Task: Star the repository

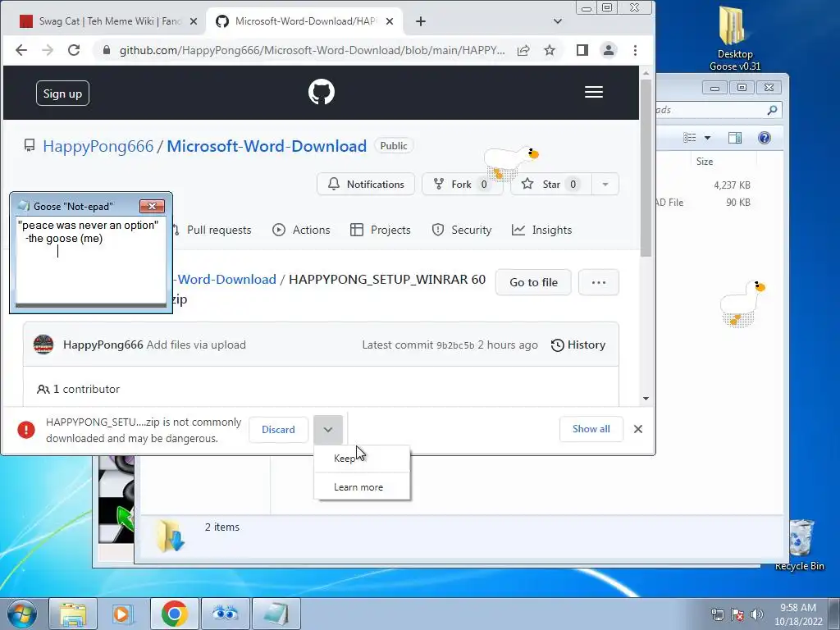Action: 550,185
